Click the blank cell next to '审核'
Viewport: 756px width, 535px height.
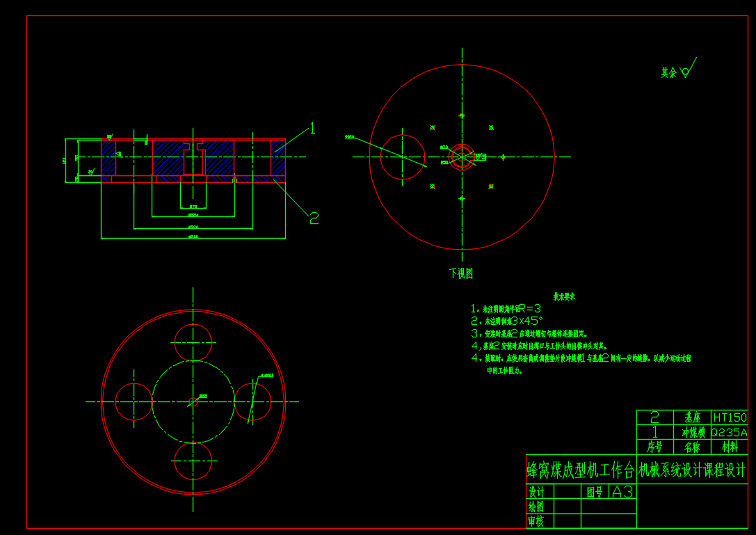click(568, 521)
